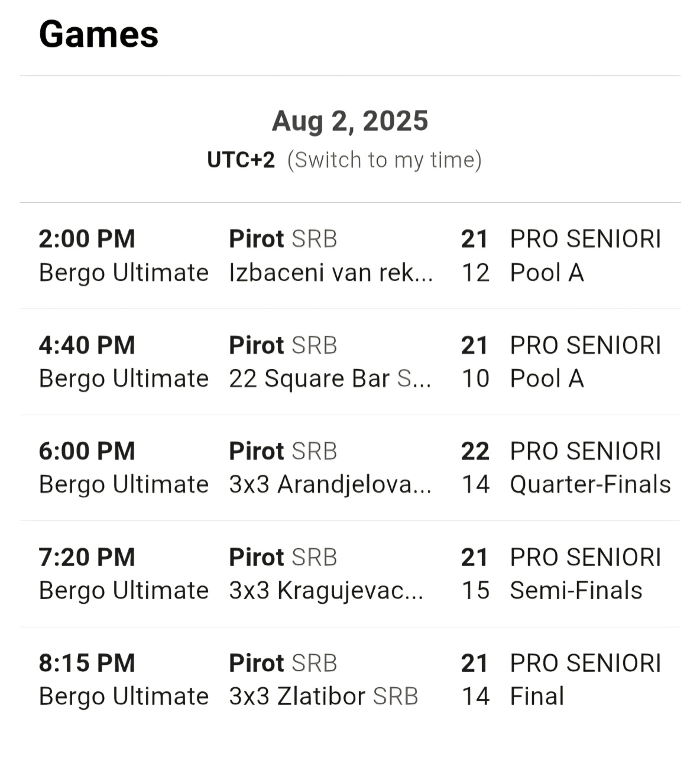Select the Quarter-Finals game label
The image size is (700, 757).
[589, 485]
